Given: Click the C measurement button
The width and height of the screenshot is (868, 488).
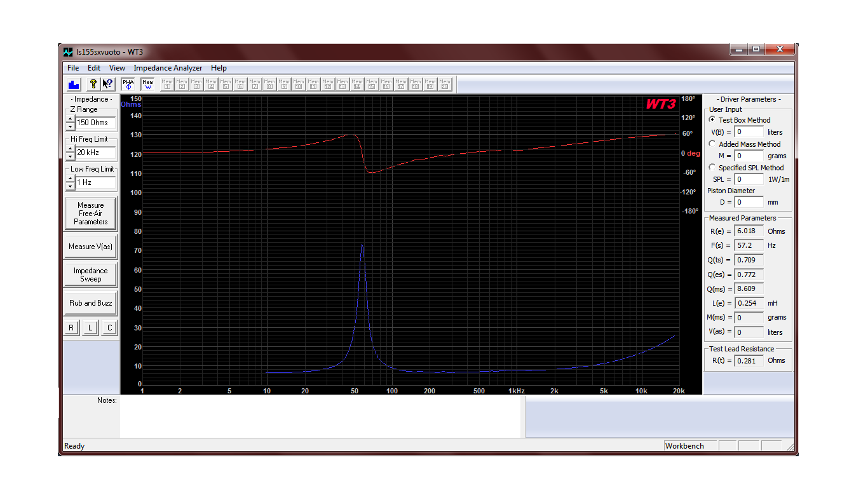Looking at the screenshot, I should pyautogui.click(x=110, y=328).
